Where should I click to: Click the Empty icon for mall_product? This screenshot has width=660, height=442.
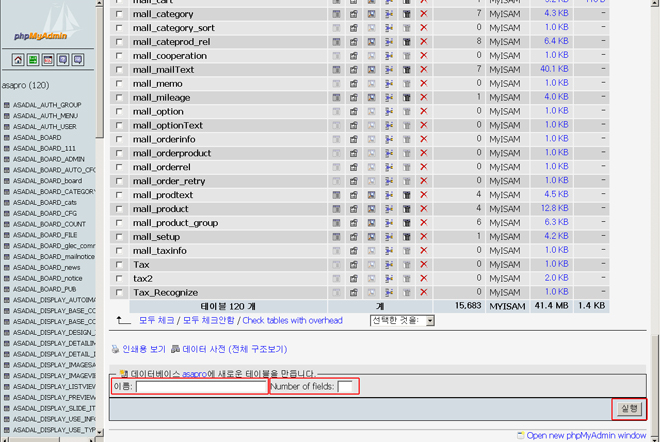point(406,209)
